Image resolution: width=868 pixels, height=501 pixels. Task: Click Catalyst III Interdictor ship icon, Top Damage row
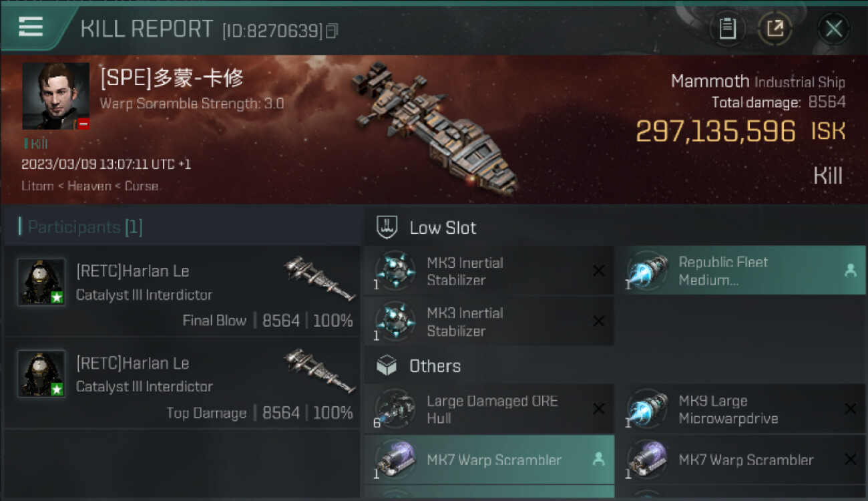(319, 370)
